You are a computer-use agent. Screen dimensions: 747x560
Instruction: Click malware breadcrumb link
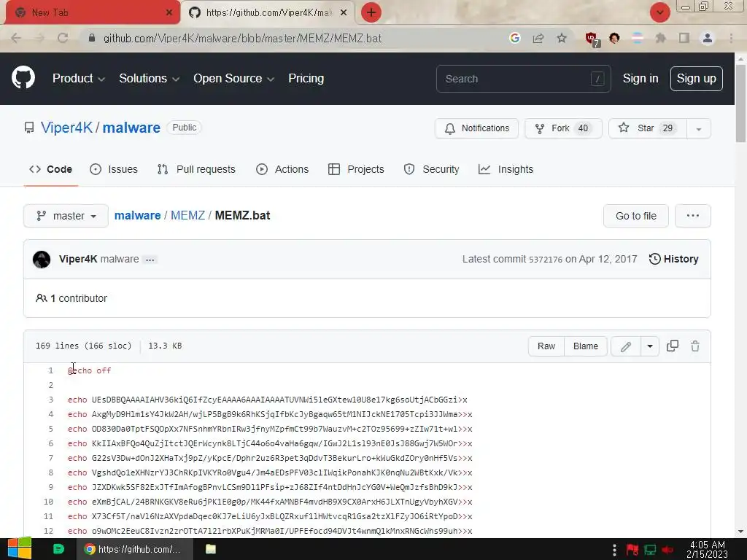[137, 215]
